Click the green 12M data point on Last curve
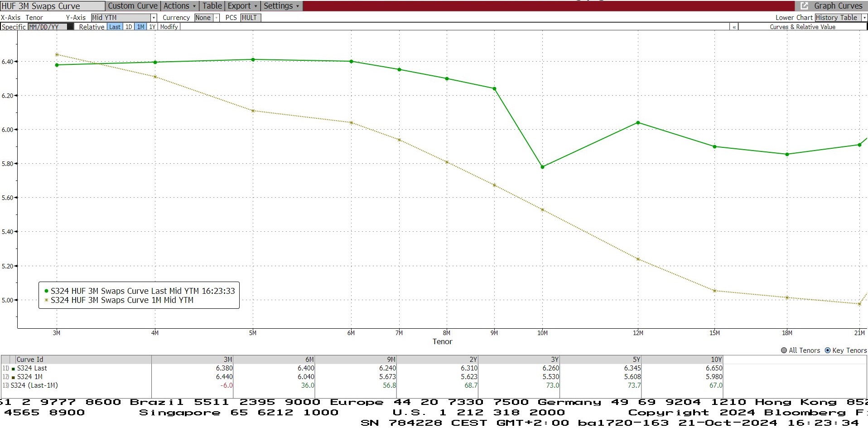 coord(638,123)
